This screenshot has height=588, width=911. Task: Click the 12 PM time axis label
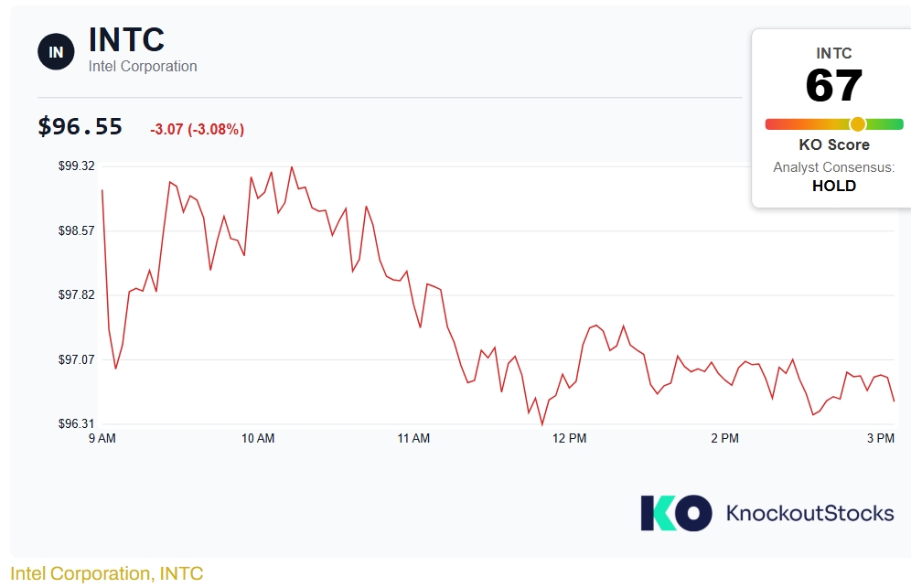point(569,438)
